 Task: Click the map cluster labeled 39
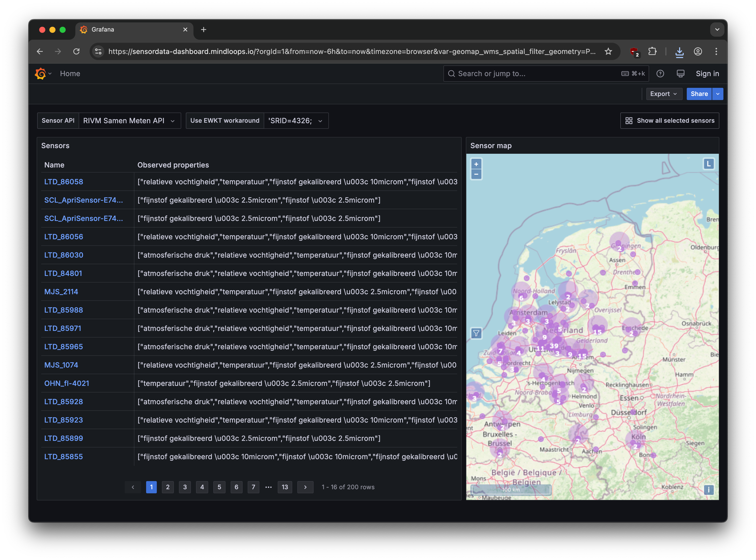[554, 345]
